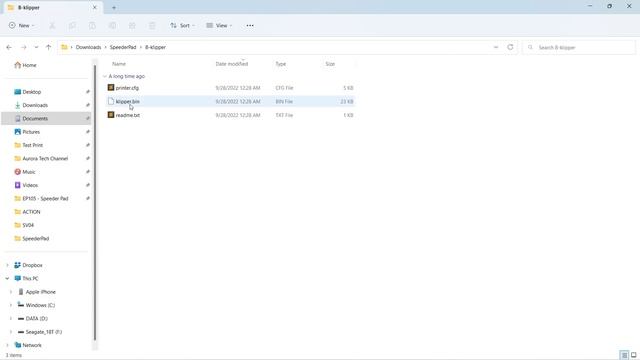
Task: Open recent locations dropdown chevron
Action: (x=36, y=47)
